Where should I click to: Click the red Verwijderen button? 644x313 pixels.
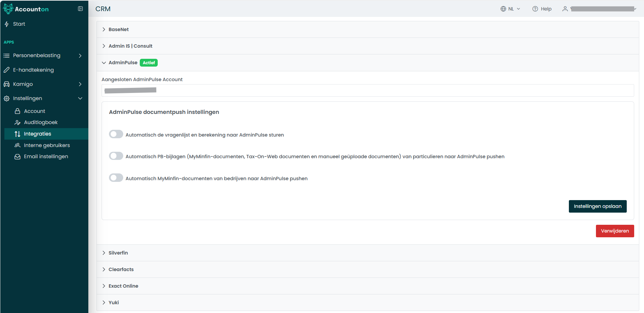point(615,231)
